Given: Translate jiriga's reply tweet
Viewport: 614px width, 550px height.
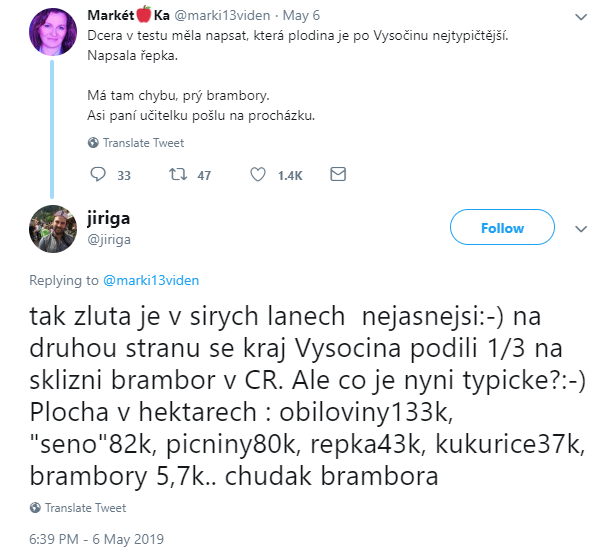Looking at the screenshot, I should click(85, 508).
